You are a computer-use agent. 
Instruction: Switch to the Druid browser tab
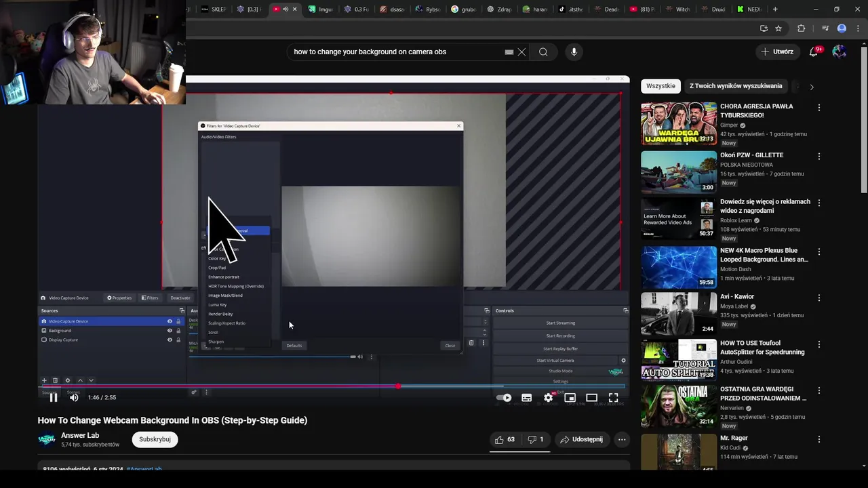click(x=713, y=9)
